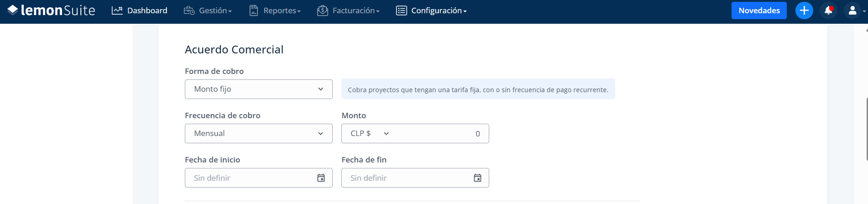Click the Configuración list icon

(x=402, y=10)
